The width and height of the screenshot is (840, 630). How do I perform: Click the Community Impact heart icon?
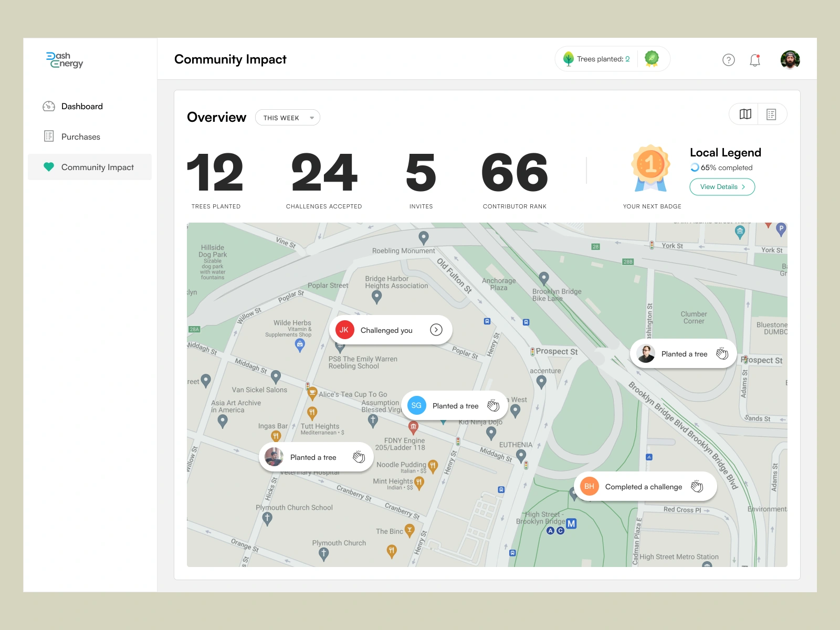click(x=49, y=167)
